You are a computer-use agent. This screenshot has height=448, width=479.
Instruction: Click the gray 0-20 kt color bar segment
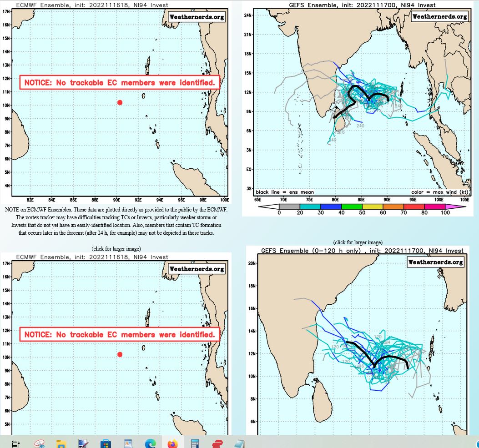click(289, 206)
